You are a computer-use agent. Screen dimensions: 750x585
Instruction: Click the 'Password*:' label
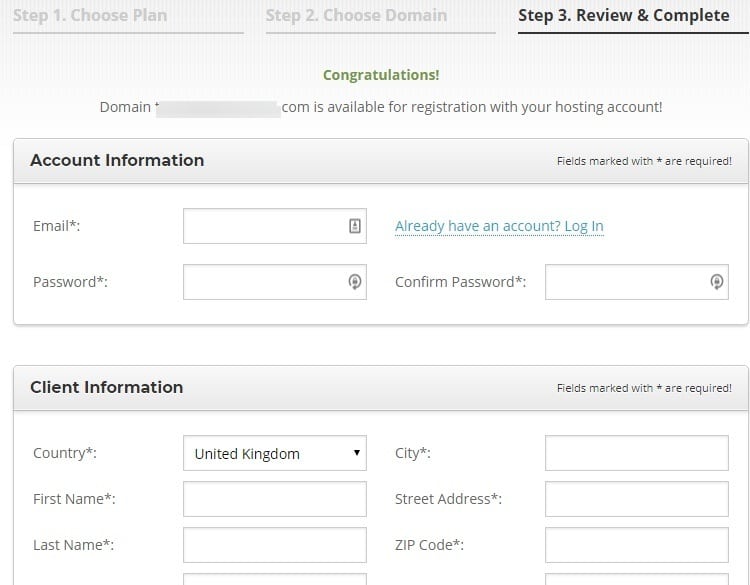click(70, 282)
